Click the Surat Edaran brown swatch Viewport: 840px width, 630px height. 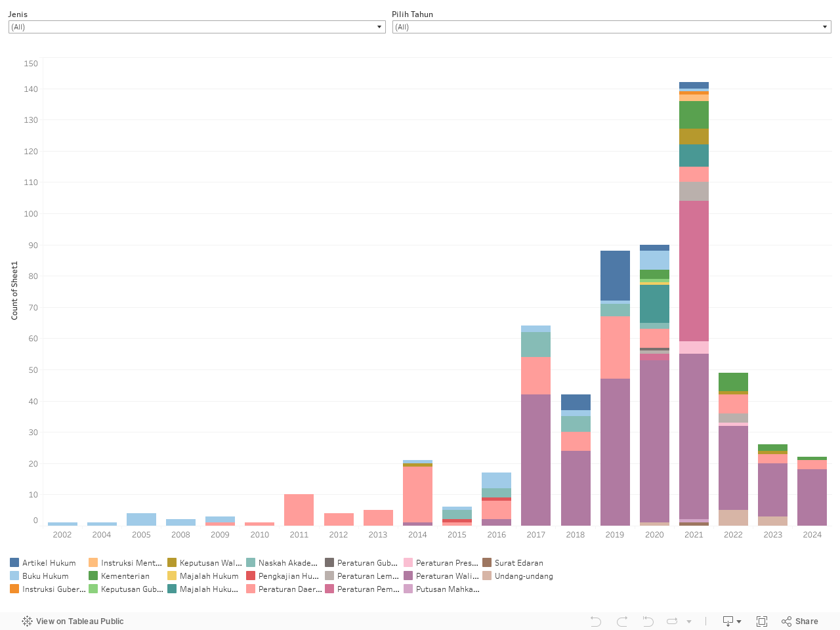(487, 562)
